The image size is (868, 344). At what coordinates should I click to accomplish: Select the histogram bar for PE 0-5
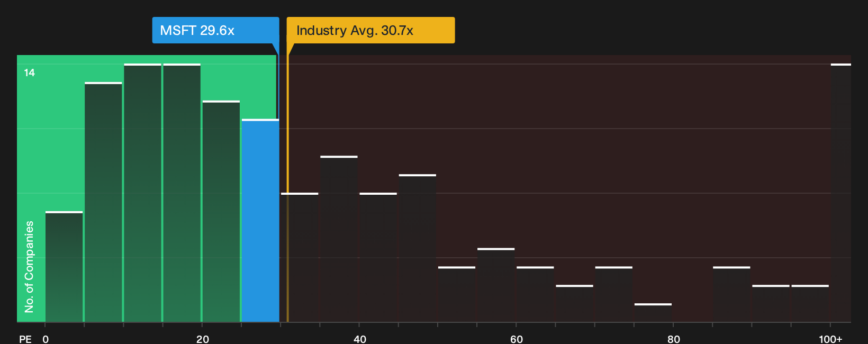click(64, 267)
